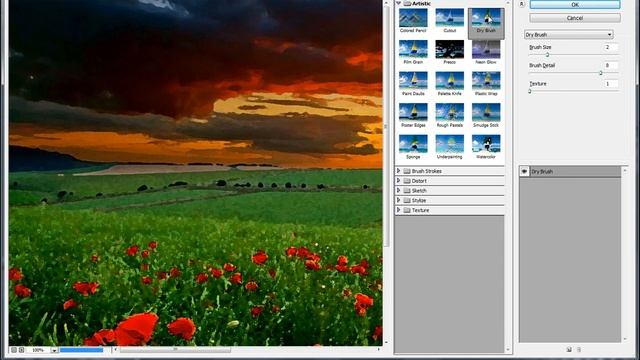Expand the Stylize filter folder
This screenshot has height=360, width=640.
[x=398, y=200]
